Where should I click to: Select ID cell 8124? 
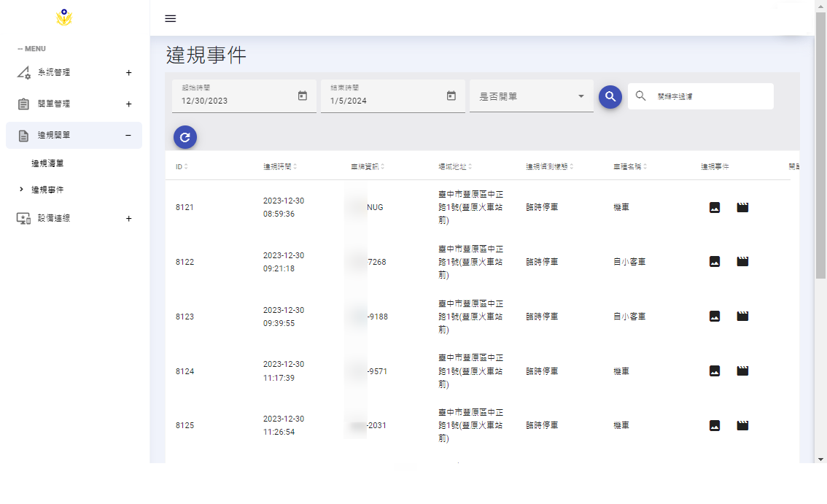click(185, 371)
